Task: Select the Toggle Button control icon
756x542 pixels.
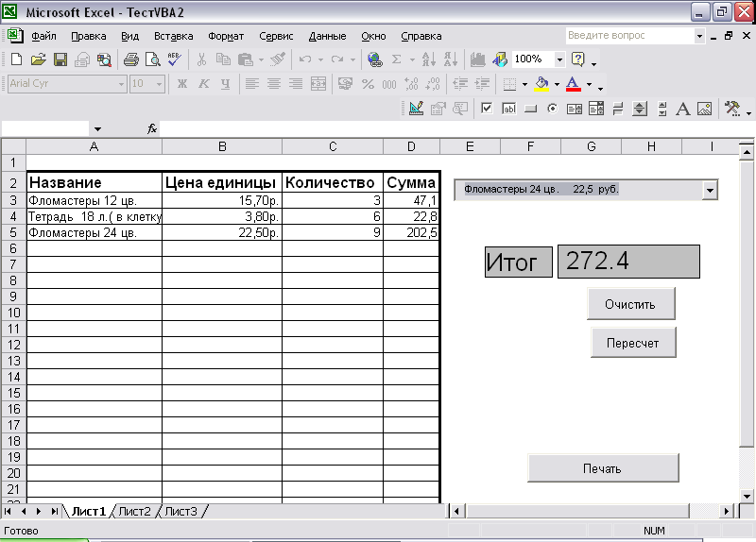Action: tap(618, 109)
